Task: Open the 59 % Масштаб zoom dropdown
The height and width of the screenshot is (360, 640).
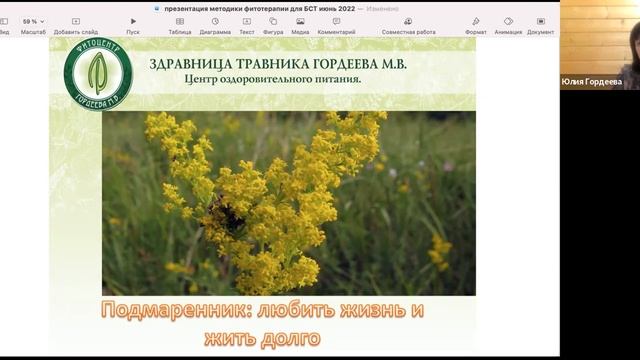Action: [x=33, y=21]
